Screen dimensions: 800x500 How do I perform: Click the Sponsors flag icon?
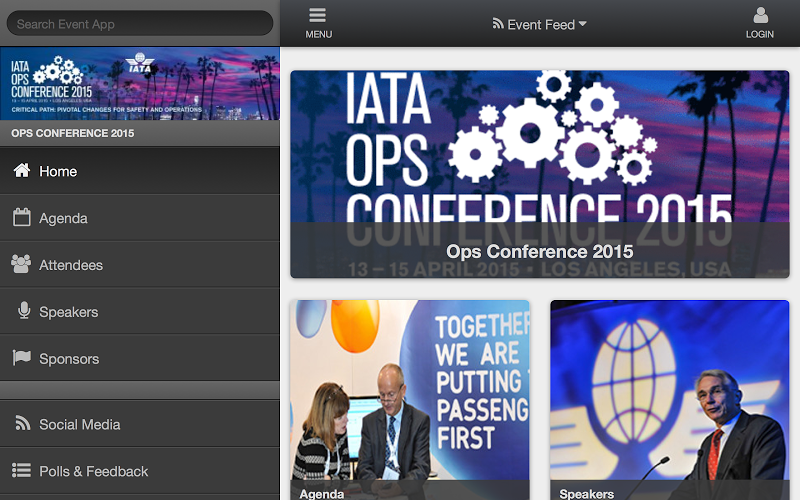(x=21, y=358)
